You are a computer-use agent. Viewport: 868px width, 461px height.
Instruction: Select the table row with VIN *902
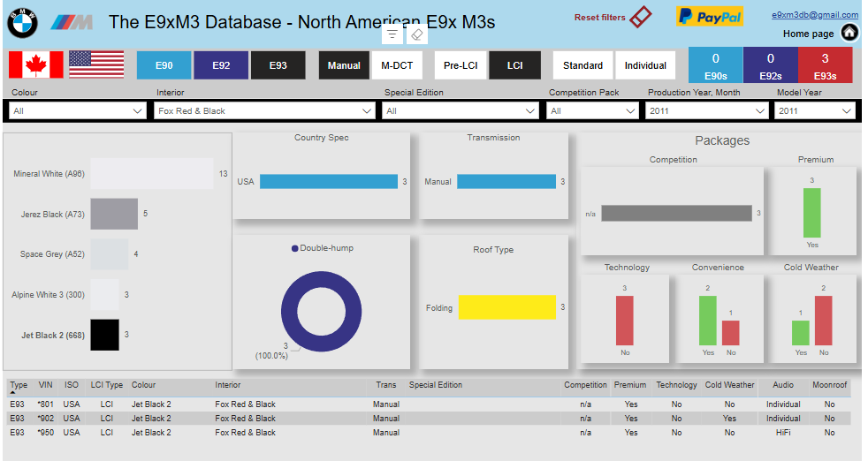pos(429,419)
